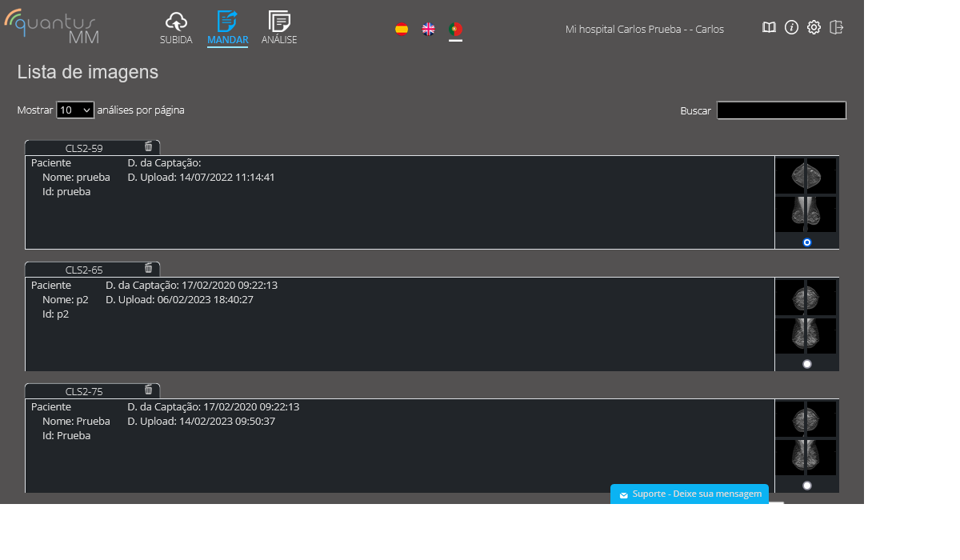Image resolution: width=960 pixels, height=560 pixels.
Task: Open the settings gear icon
Action: [814, 27]
